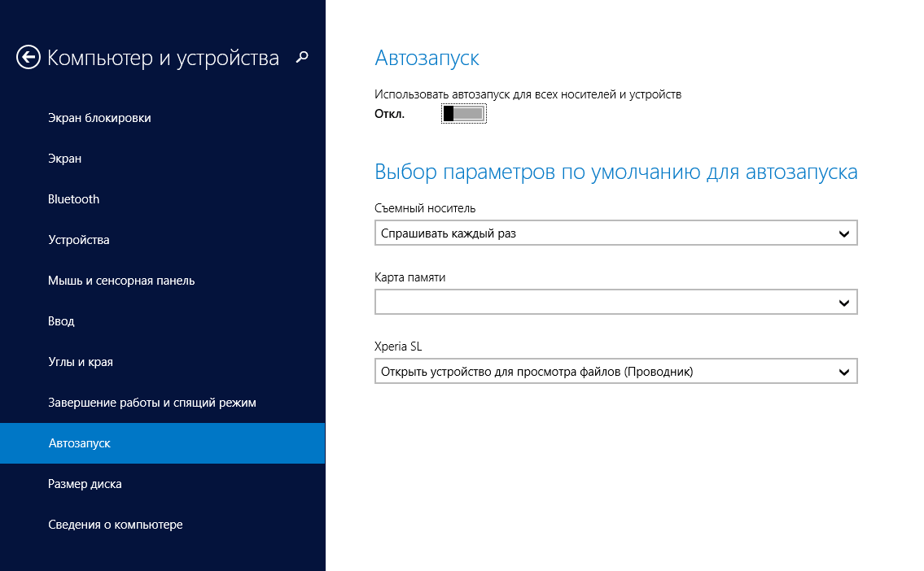Expand the Съемный носитель dropdown
Image resolution: width=924 pixels, height=571 pixels.
point(615,234)
